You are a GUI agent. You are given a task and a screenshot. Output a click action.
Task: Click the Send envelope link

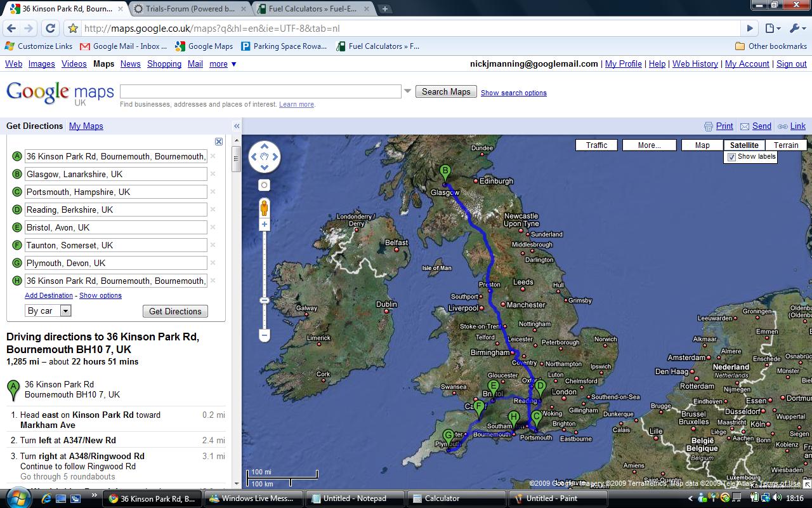[756, 126]
